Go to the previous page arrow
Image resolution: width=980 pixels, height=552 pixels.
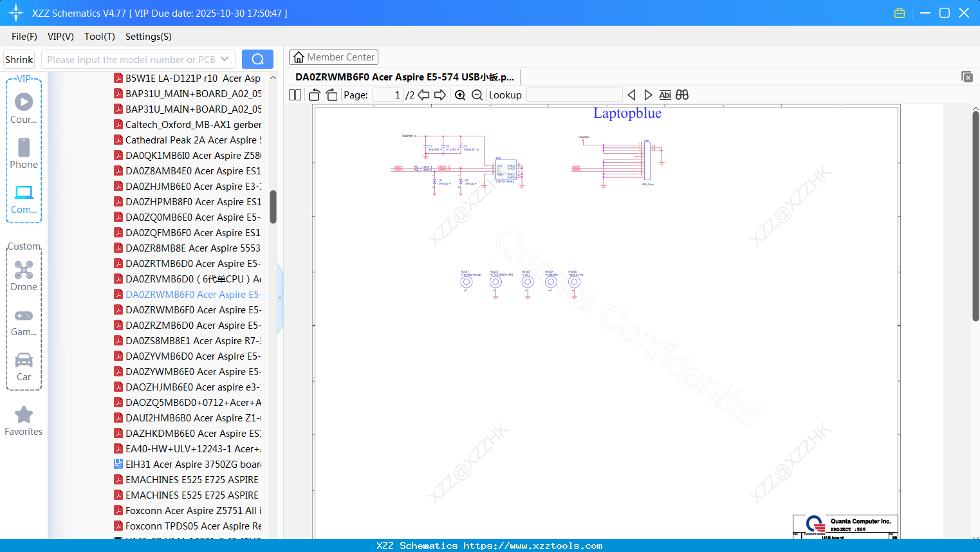point(423,95)
